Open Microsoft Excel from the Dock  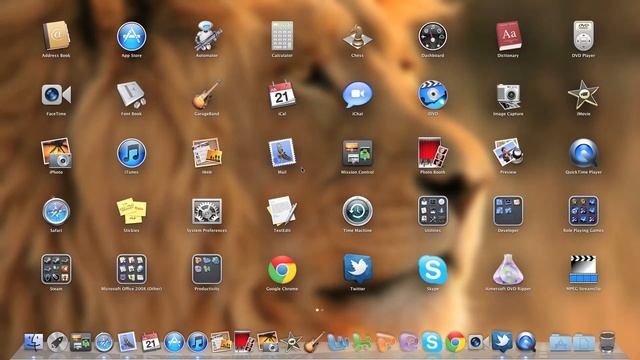tap(362, 342)
